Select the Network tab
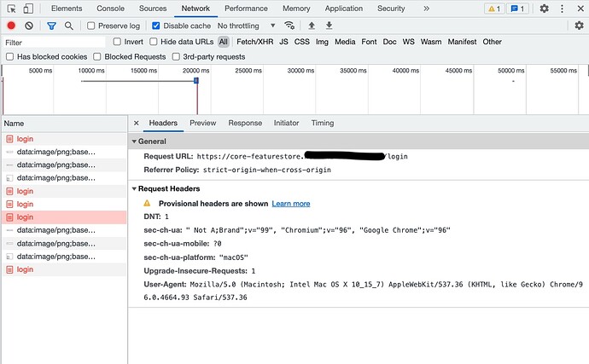This screenshot has height=364, width=589. click(195, 9)
